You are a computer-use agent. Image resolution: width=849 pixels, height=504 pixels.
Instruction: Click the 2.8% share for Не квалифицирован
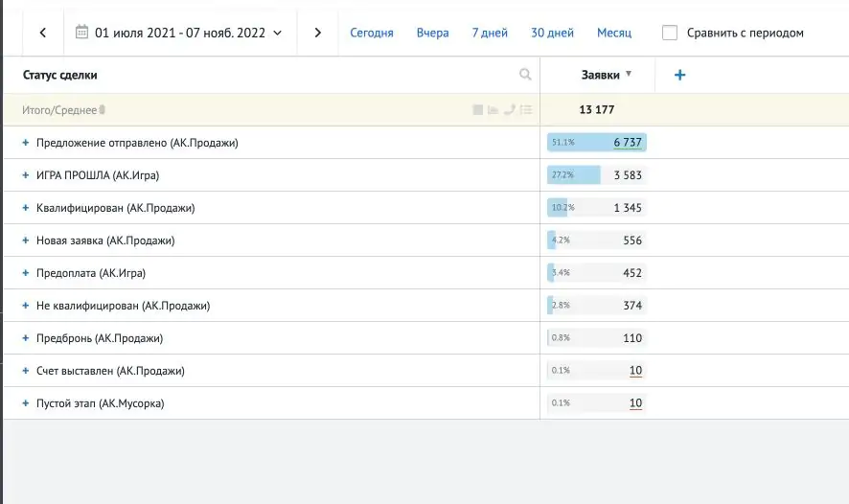[x=561, y=305]
